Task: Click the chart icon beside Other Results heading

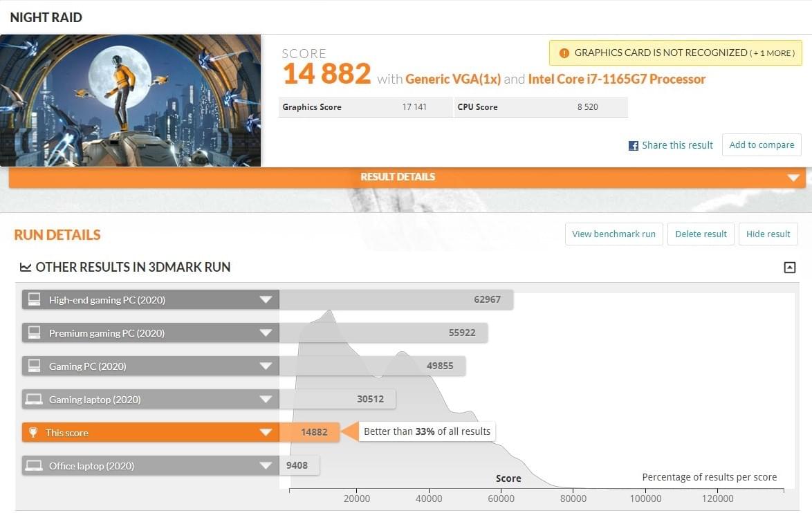Action: point(26,267)
